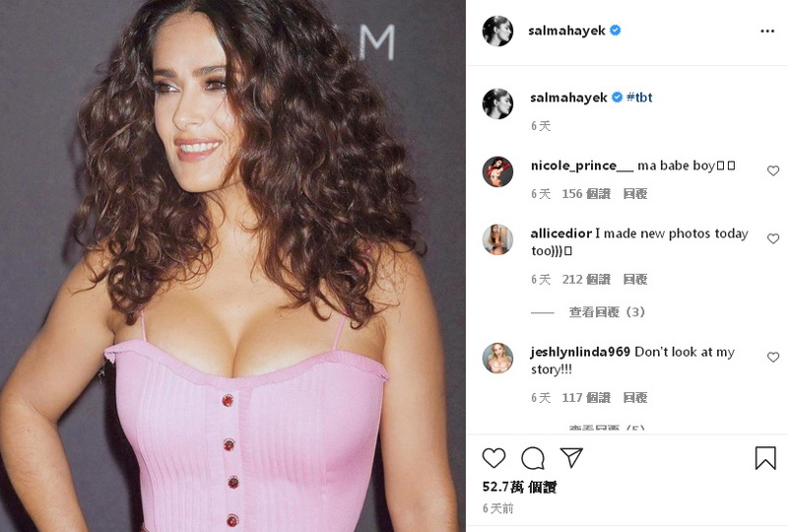Click the main post photo
The height and width of the screenshot is (532, 788).
pos(232,266)
